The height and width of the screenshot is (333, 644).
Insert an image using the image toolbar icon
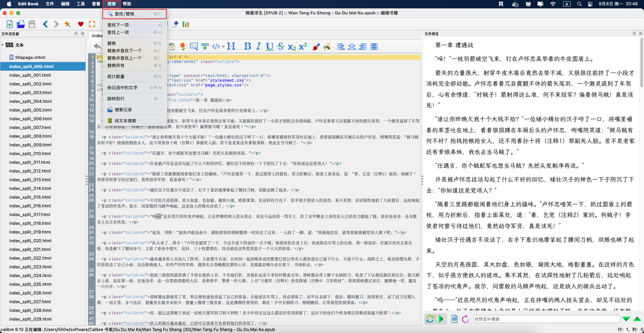194,46
